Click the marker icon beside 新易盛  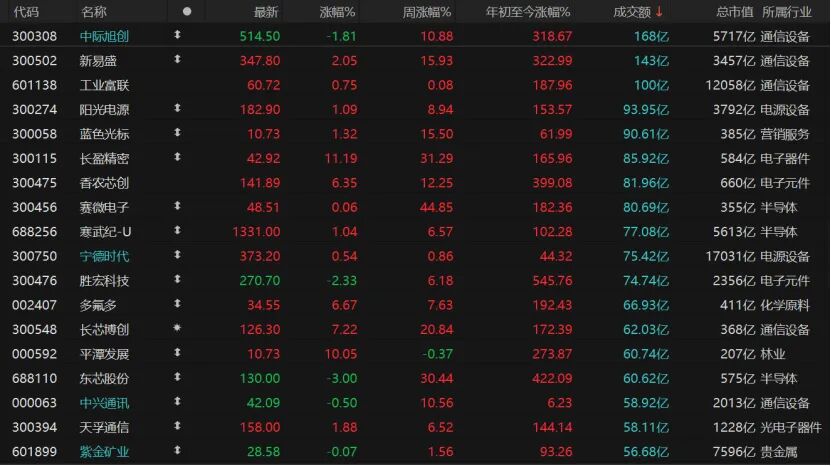pos(178,59)
